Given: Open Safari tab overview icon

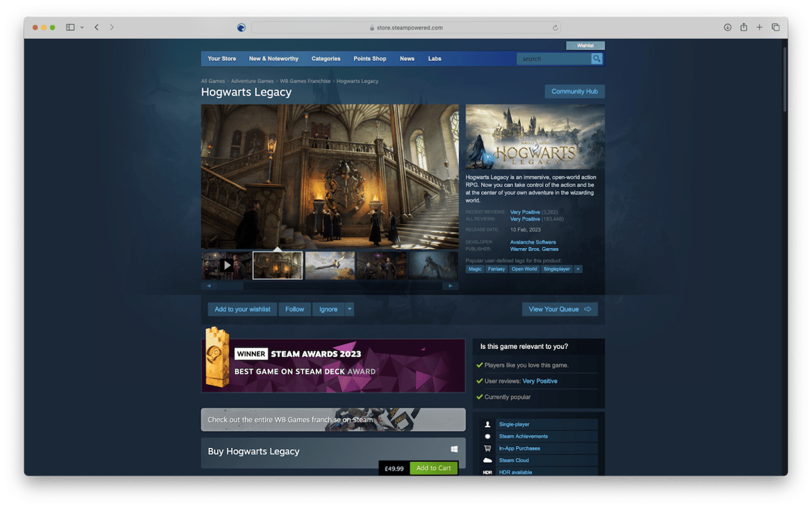Looking at the screenshot, I should 775,27.
